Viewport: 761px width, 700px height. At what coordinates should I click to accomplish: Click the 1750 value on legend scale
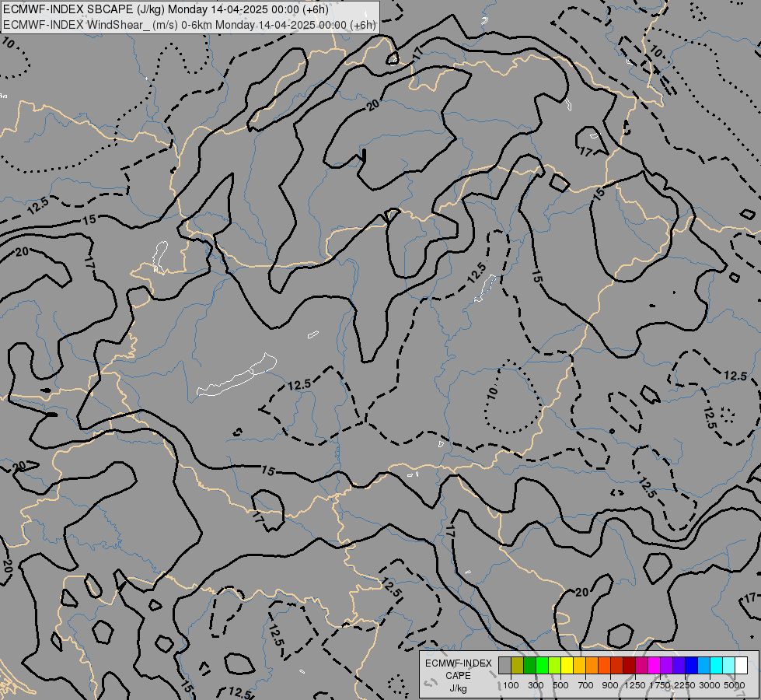pos(660,685)
